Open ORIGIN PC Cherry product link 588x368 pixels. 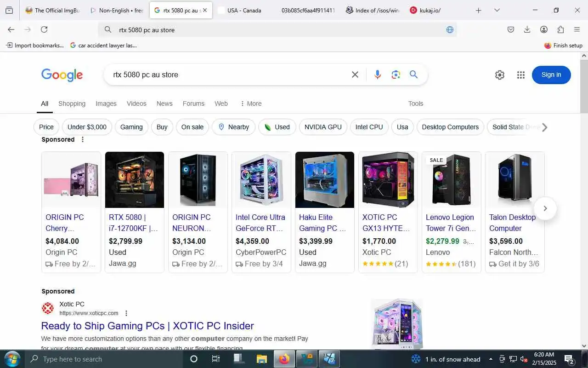(65, 223)
